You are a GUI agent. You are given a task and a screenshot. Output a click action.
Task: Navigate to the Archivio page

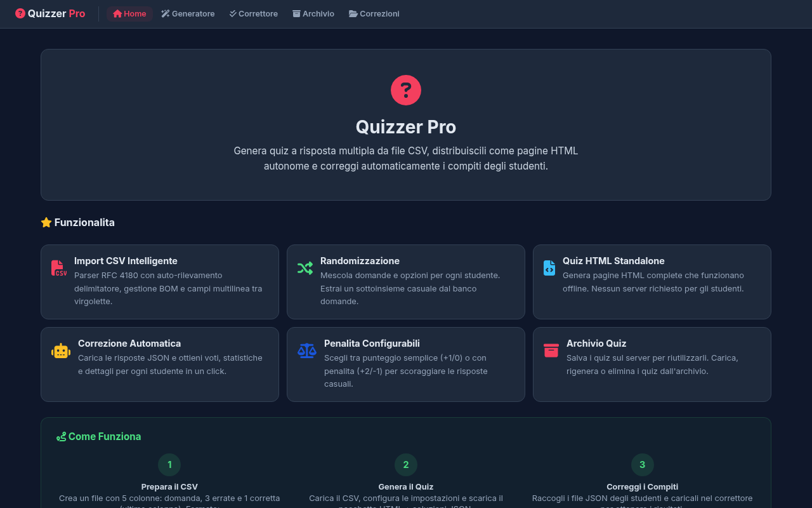tap(313, 13)
